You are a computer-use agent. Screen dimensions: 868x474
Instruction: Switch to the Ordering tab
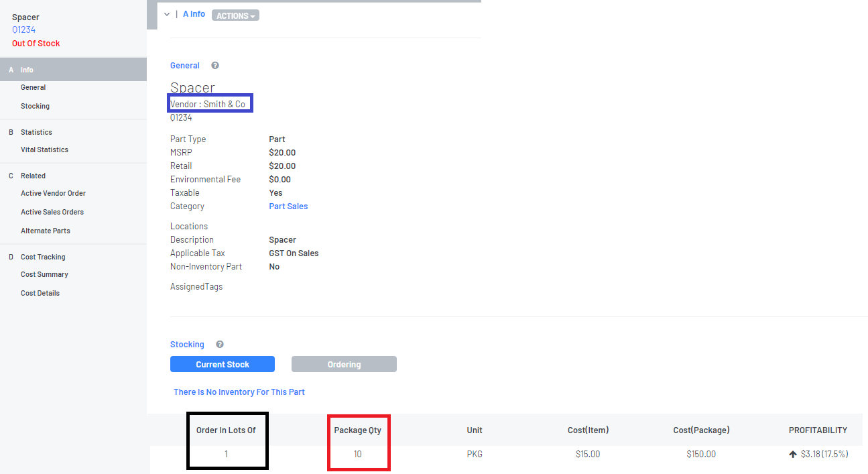(344, 364)
